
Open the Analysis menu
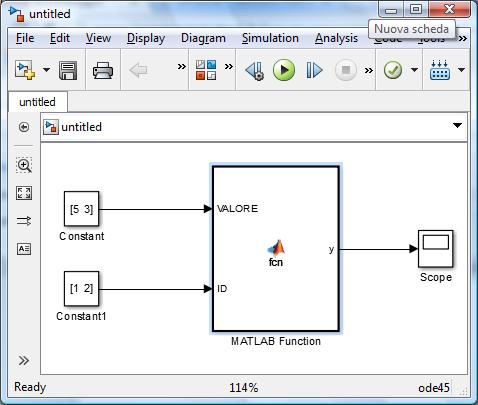(337, 38)
